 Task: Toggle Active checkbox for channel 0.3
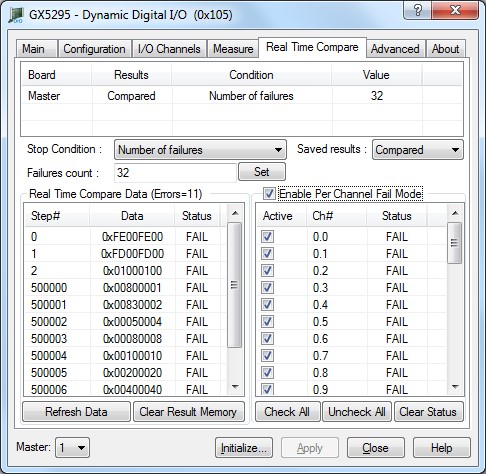(267, 288)
